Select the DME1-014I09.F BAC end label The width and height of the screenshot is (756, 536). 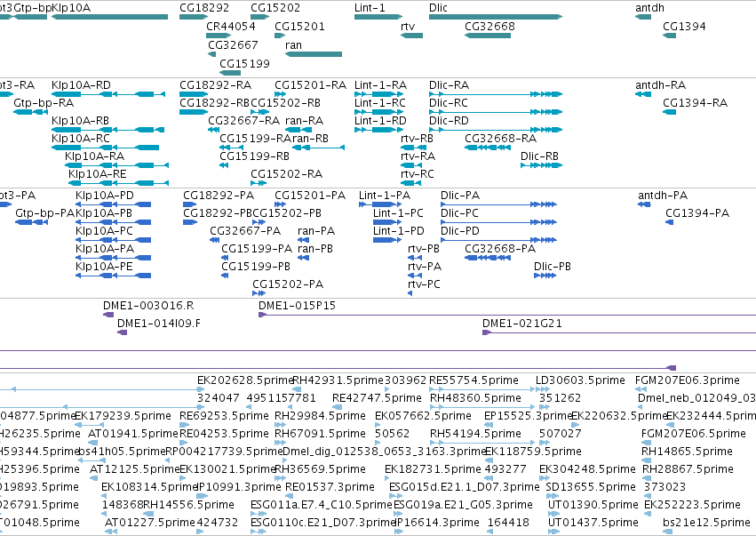click(159, 324)
